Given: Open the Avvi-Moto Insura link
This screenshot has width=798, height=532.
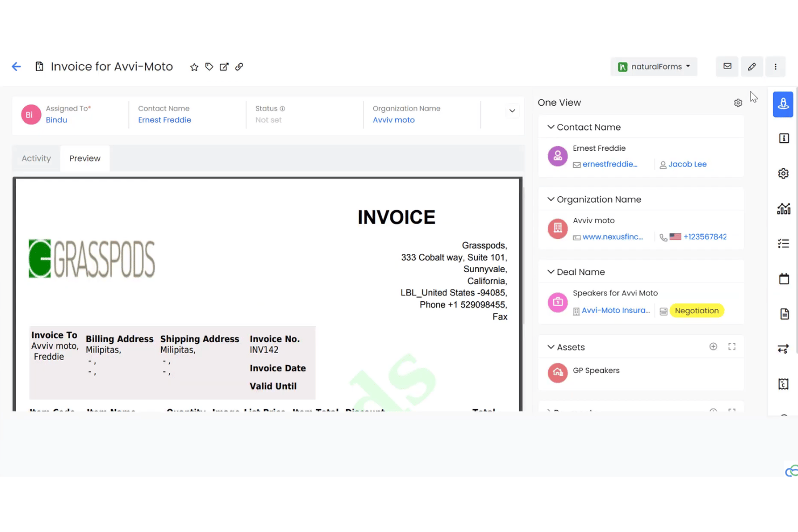Looking at the screenshot, I should [x=616, y=310].
